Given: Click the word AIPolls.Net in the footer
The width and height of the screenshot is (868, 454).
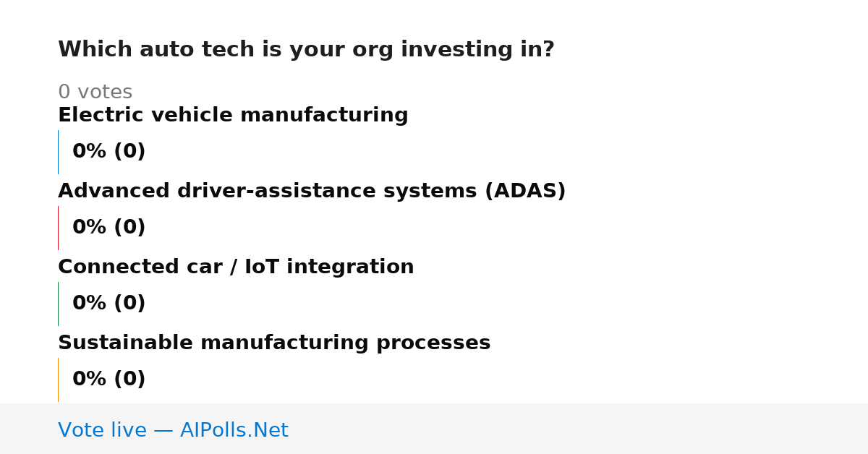Looking at the screenshot, I should [234, 430].
